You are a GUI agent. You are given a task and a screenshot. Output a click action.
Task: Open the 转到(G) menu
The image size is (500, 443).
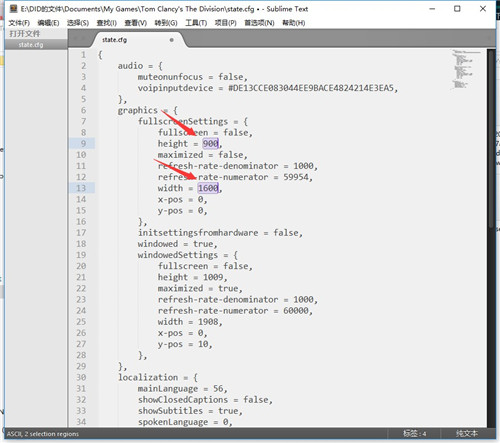click(166, 23)
